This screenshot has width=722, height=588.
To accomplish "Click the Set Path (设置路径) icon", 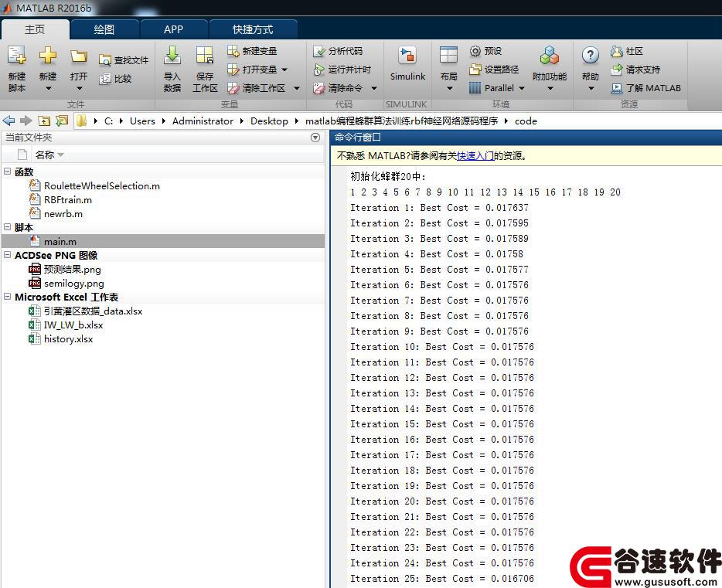I will [475, 70].
